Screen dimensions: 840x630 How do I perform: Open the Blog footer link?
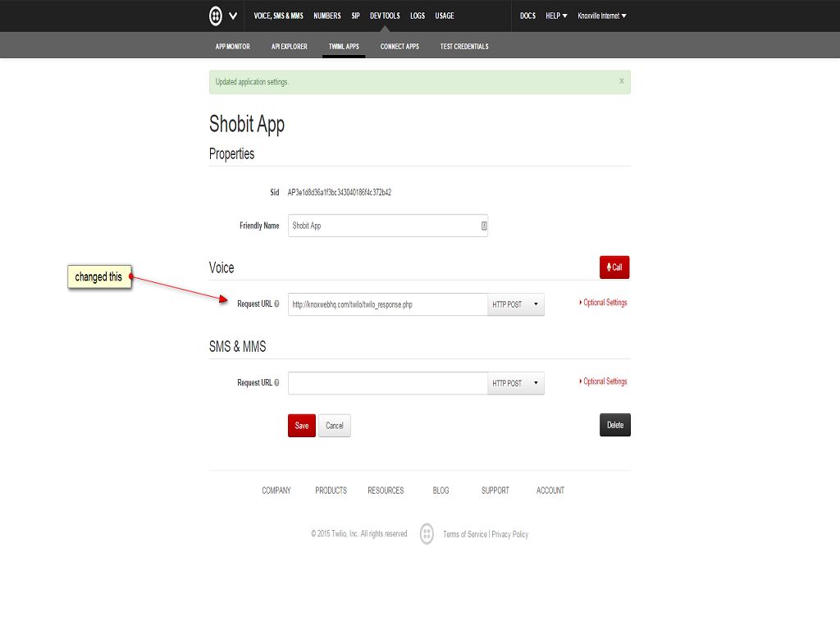coord(441,491)
